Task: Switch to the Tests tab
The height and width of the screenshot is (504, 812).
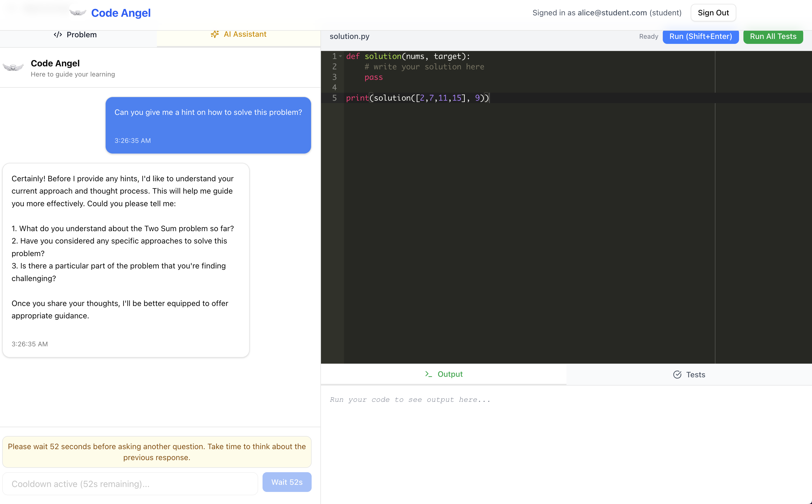Action: 689,375
